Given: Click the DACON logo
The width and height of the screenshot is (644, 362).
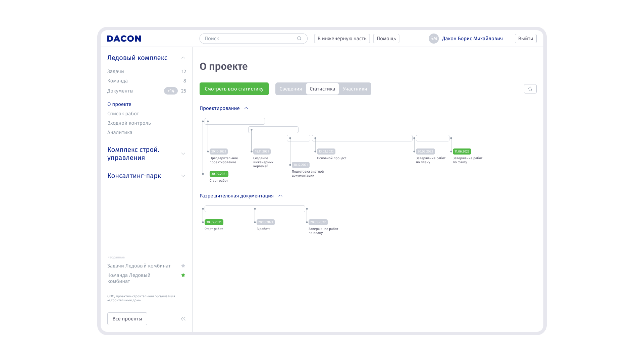Looking at the screenshot, I should coord(124,39).
